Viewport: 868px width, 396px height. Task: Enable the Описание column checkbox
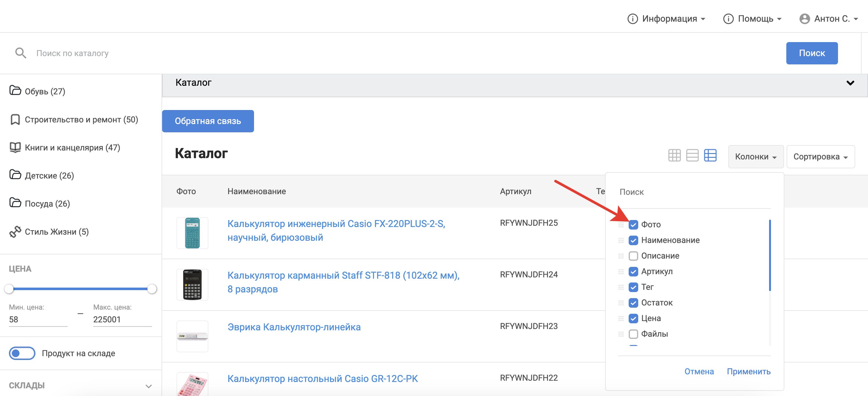pos(633,256)
